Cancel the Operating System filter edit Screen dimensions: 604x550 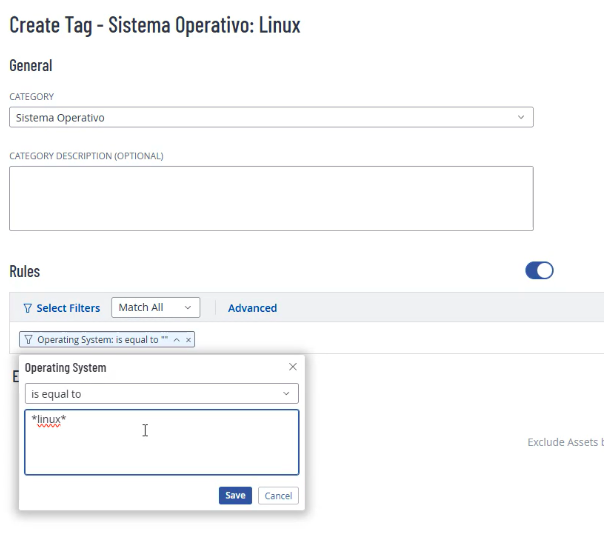(x=278, y=496)
